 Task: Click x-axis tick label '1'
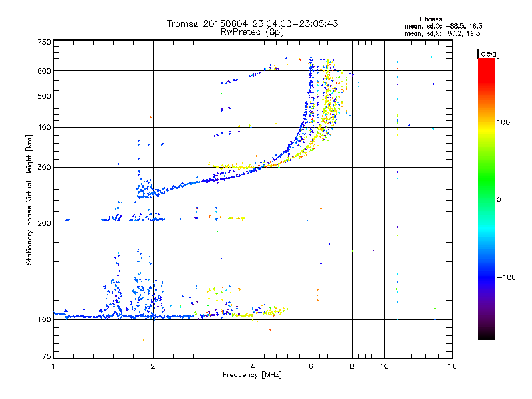click(x=53, y=366)
